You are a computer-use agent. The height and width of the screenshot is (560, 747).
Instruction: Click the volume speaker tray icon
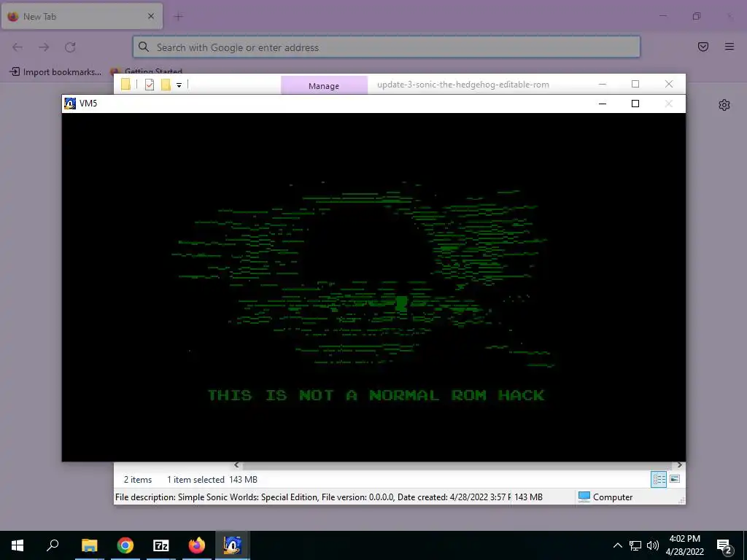(653, 545)
